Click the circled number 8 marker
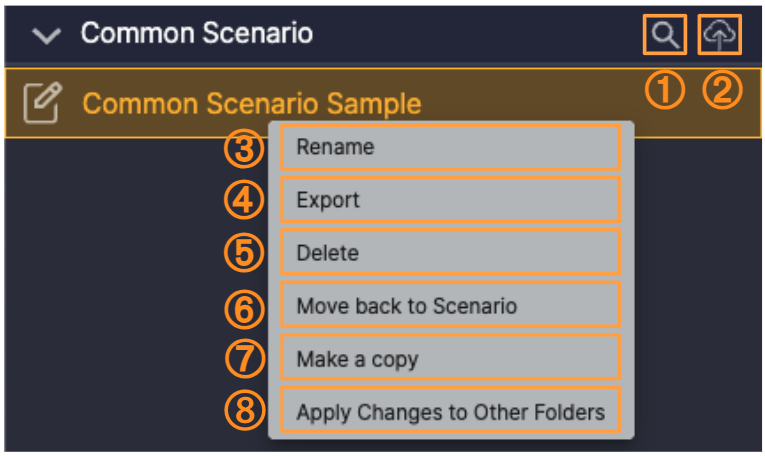Viewport: 765px width, 456px height. pos(244,410)
